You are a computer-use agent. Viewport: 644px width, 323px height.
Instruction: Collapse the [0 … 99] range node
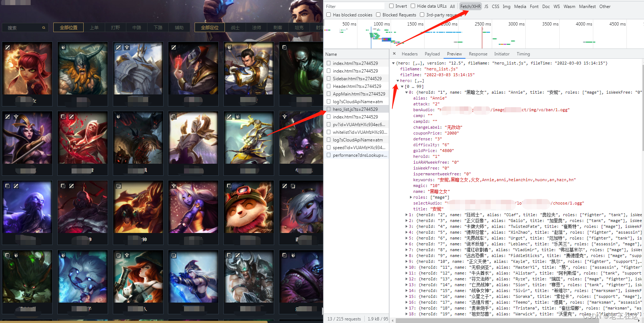[x=402, y=86]
